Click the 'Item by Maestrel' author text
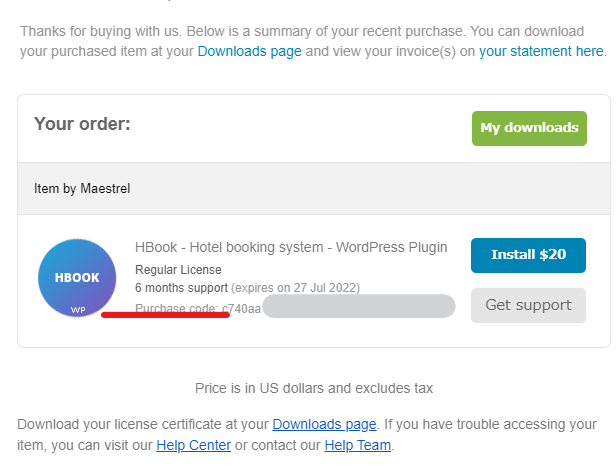 tap(82, 189)
